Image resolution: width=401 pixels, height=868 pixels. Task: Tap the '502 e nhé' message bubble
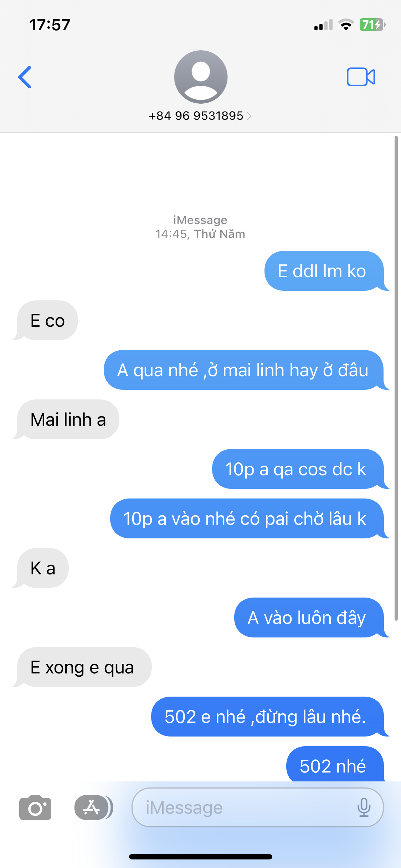[268, 717]
